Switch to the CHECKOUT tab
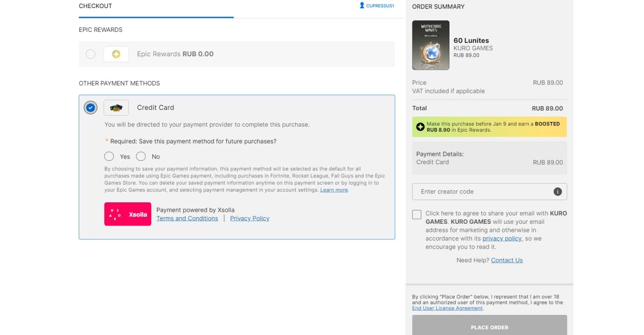Image resolution: width=644 pixels, height=335 pixels. 95,6
